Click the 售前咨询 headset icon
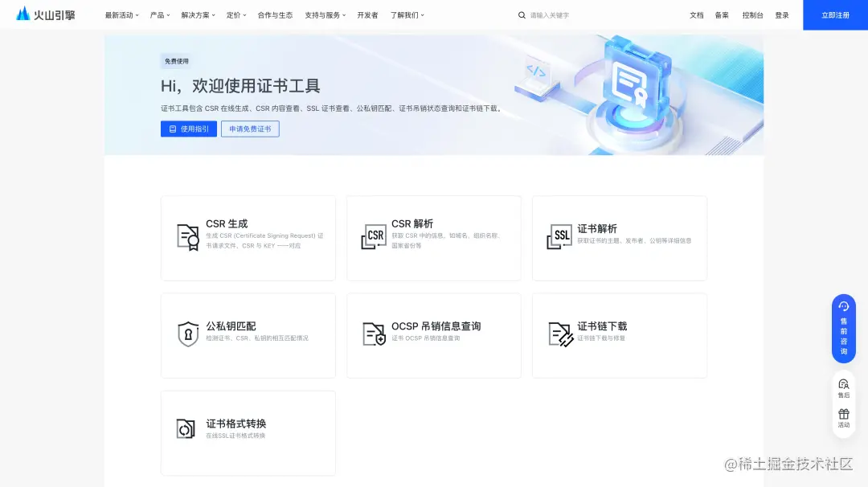The image size is (868, 487). tap(843, 305)
